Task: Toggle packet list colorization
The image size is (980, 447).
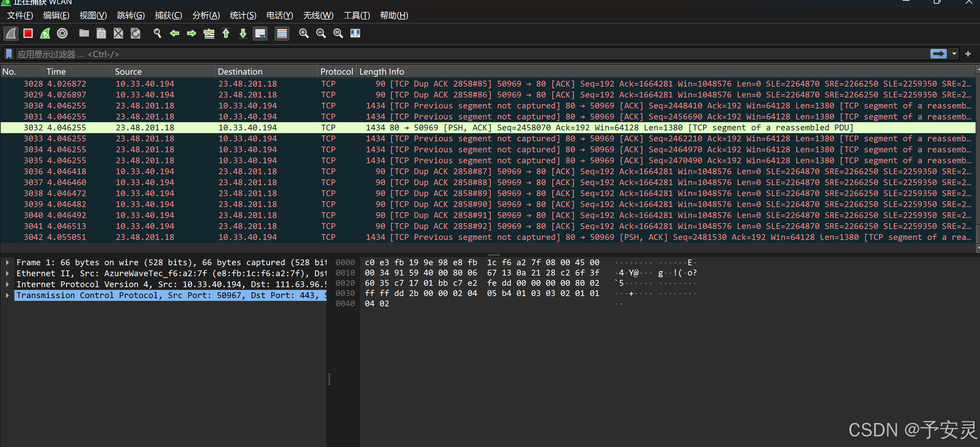Action: point(282,34)
